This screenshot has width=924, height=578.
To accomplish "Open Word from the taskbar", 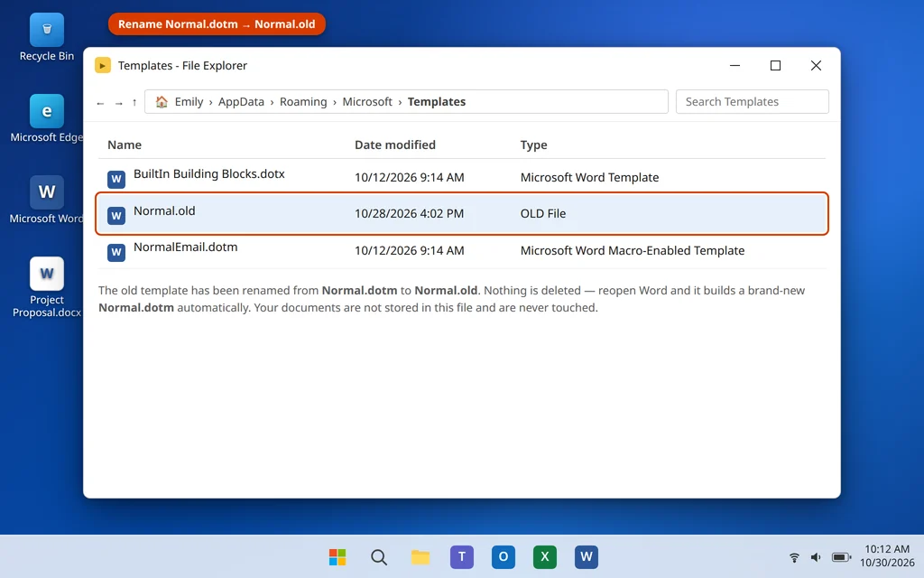I will pyautogui.click(x=587, y=556).
